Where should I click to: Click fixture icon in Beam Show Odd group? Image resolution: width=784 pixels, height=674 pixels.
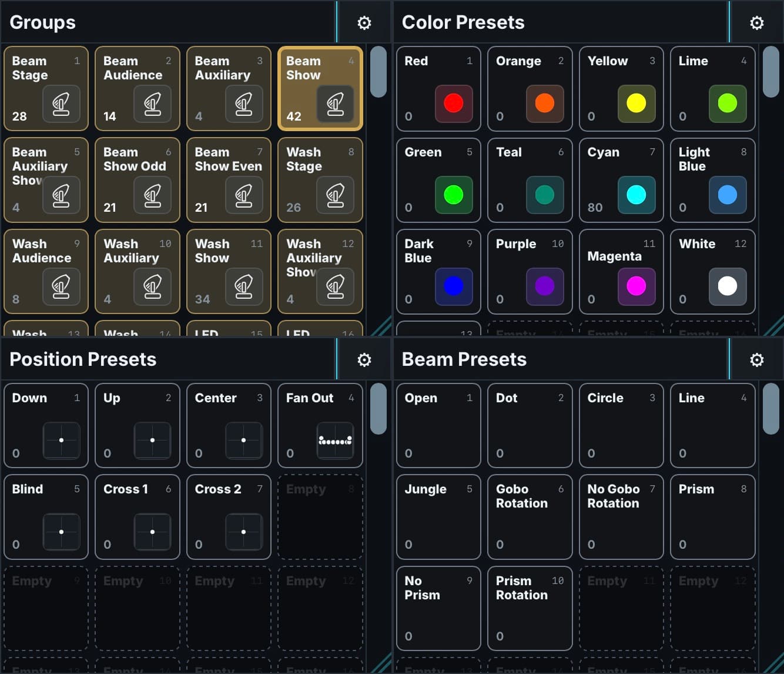tap(153, 195)
